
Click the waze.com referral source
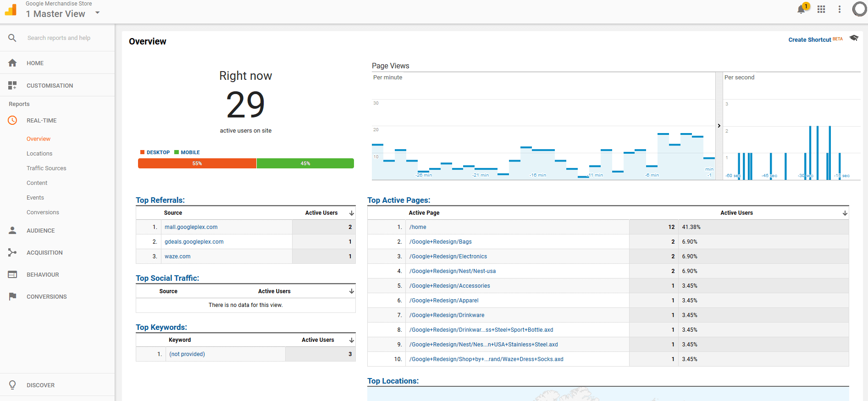[x=177, y=256]
